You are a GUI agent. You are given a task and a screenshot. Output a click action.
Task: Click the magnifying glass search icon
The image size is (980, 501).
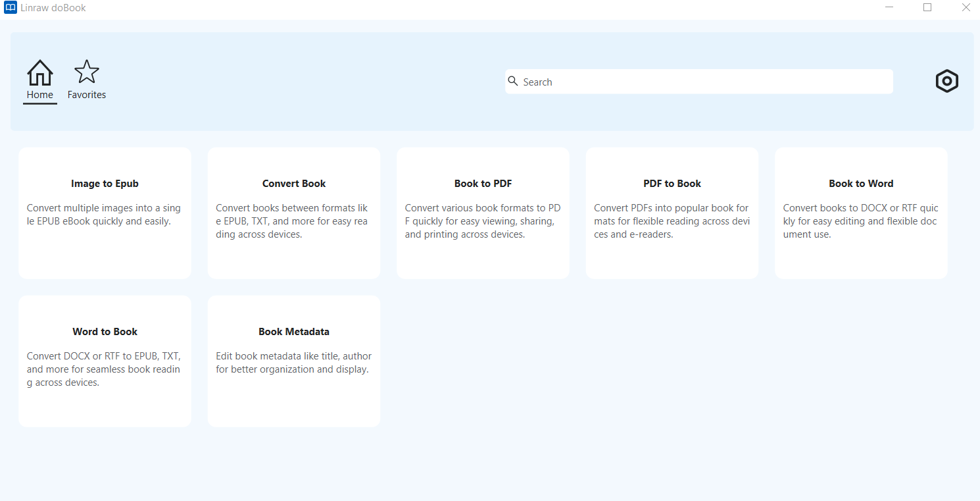coord(513,82)
